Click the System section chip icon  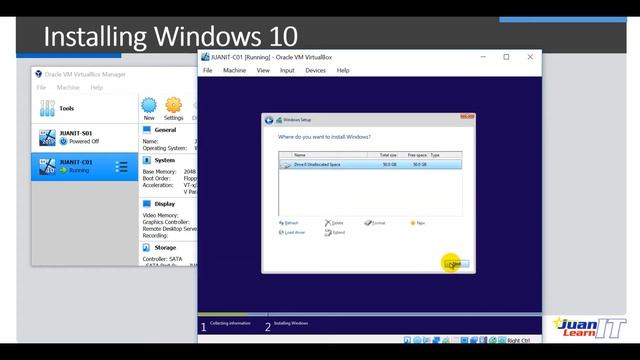click(x=147, y=160)
